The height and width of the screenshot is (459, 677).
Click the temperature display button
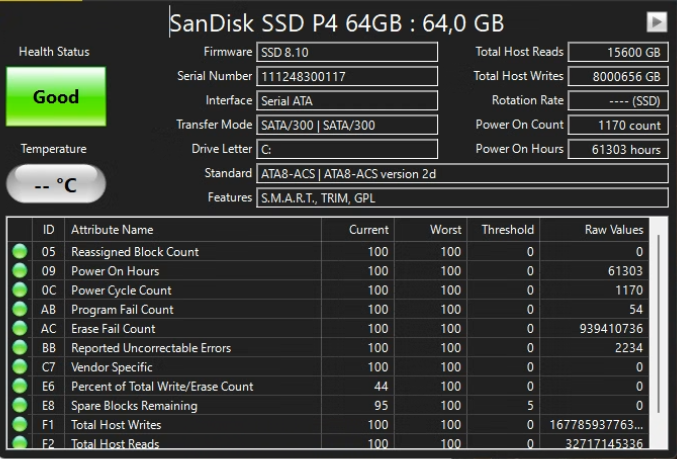(x=56, y=184)
